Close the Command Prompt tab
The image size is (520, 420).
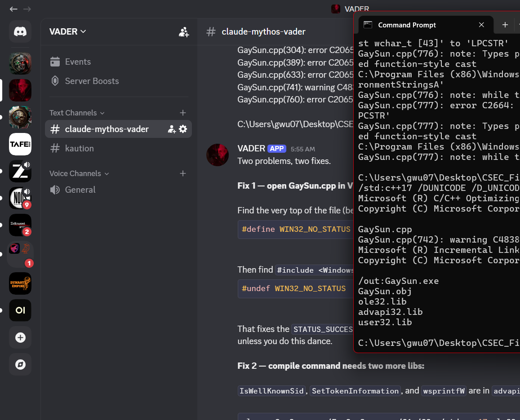(x=481, y=25)
